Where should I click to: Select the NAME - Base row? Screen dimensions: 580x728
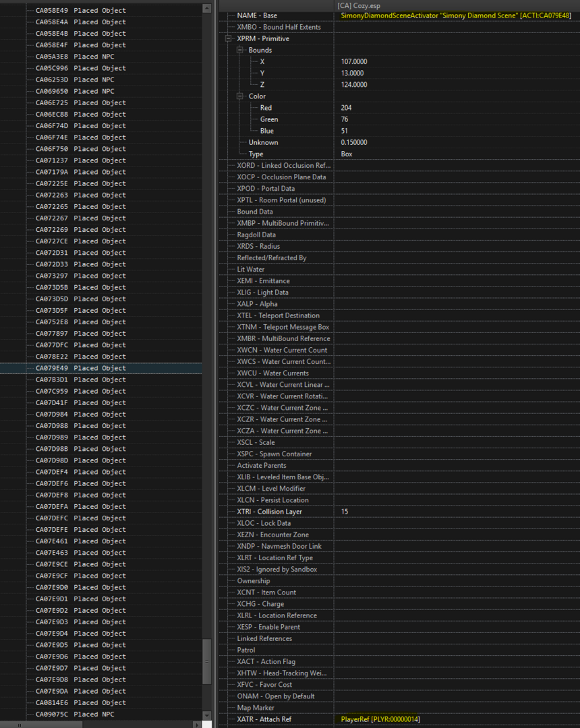tap(399, 16)
